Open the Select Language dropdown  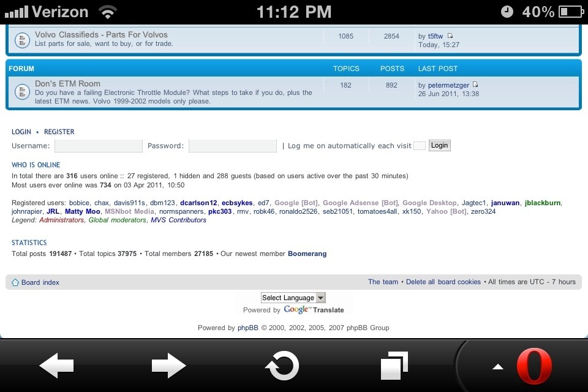(293, 298)
